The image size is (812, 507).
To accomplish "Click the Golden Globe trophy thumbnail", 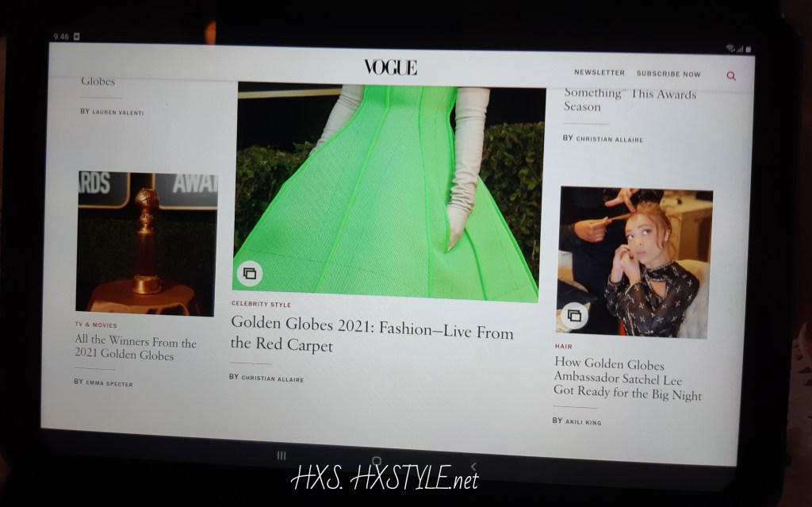I will tap(146, 243).
